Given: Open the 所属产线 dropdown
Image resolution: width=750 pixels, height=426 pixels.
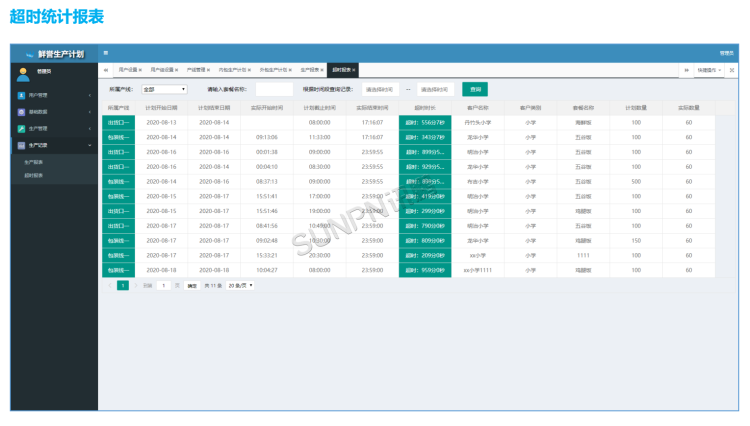Looking at the screenshot, I should point(164,89).
